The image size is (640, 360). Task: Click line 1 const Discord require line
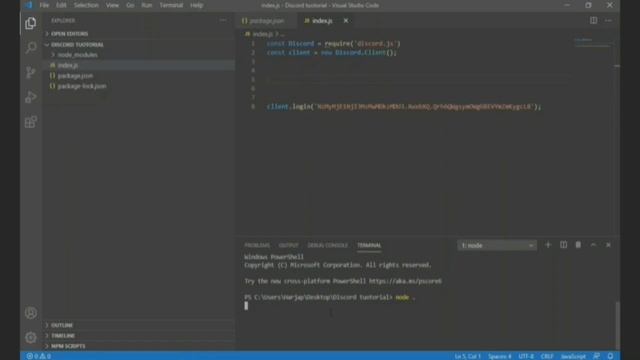click(333, 43)
